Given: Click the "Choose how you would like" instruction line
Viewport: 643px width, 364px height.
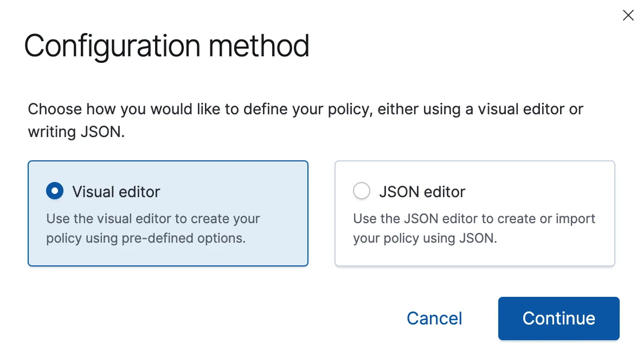Looking at the screenshot, I should (305, 109).
